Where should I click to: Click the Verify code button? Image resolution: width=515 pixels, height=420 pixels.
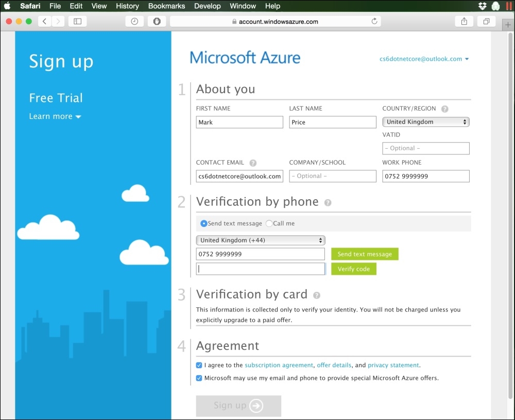pyautogui.click(x=354, y=269)
